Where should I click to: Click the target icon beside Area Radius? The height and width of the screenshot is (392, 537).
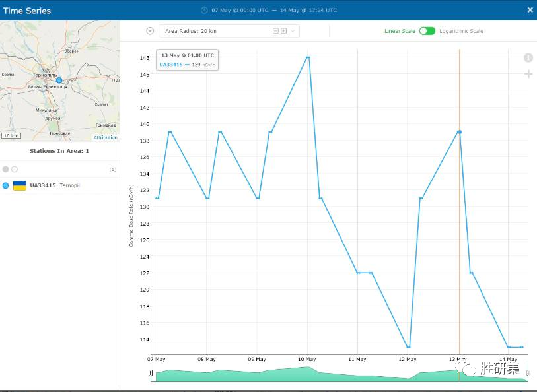click(150, 31)
